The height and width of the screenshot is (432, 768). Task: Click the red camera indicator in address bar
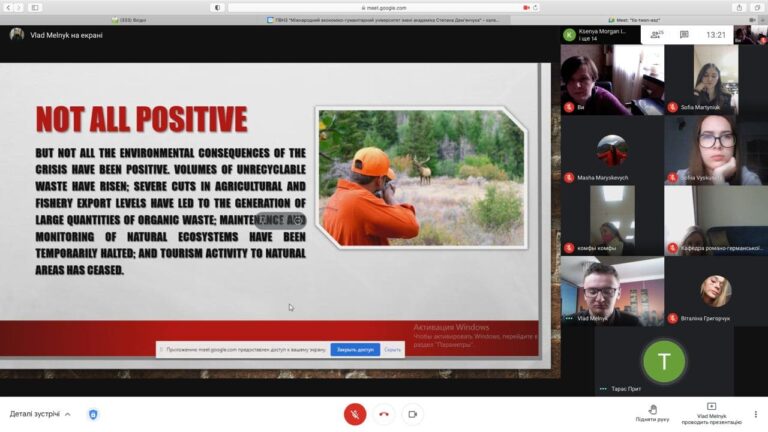527,8
